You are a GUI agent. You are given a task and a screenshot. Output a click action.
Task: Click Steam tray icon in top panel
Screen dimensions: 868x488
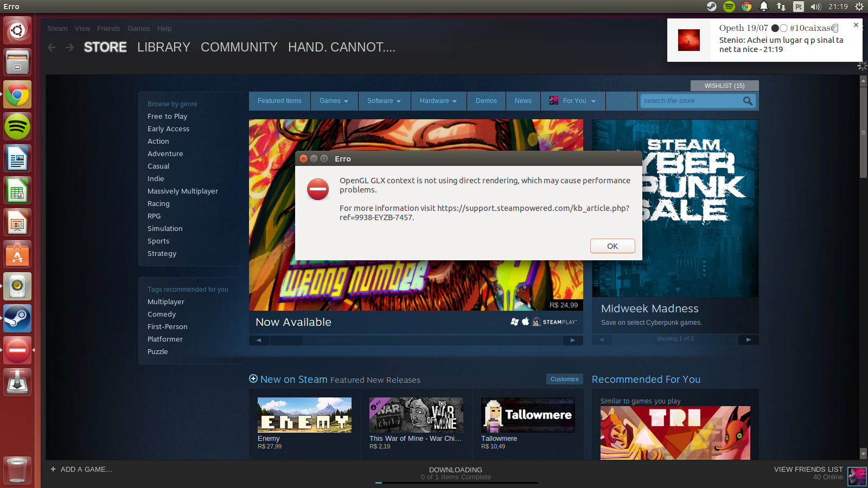(x=711, y=7)
